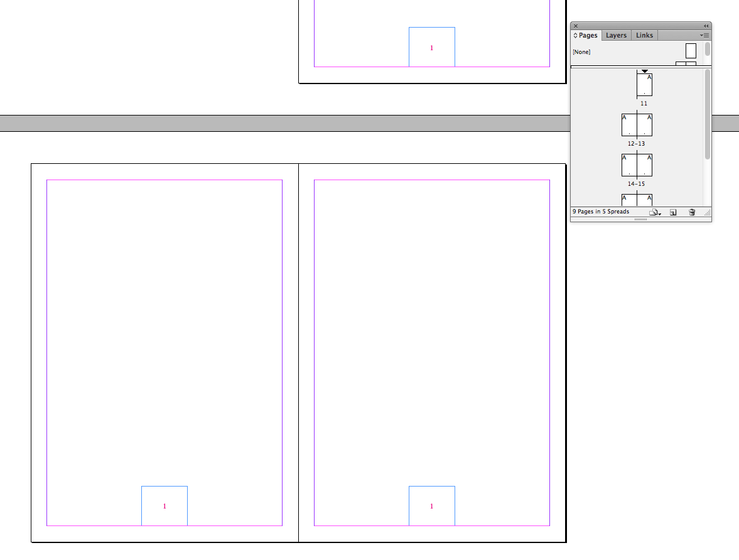Click the page number frame on upper spread
Screen dimensions: 739x560
point(432,47)
